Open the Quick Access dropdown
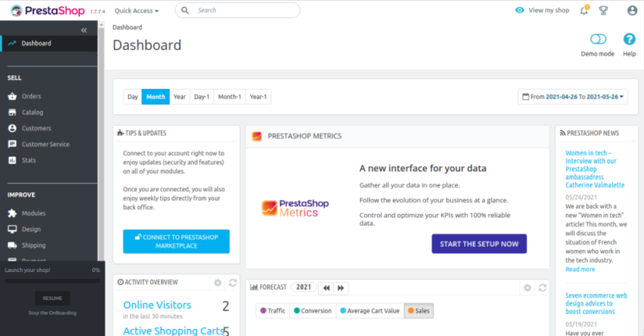 (137, 11)
